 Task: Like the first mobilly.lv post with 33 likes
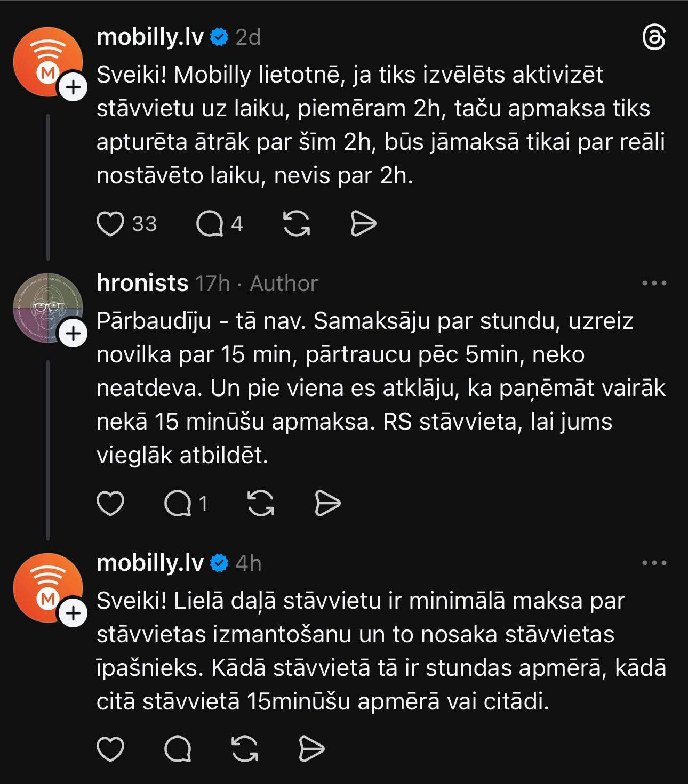[x=110, y=224]
